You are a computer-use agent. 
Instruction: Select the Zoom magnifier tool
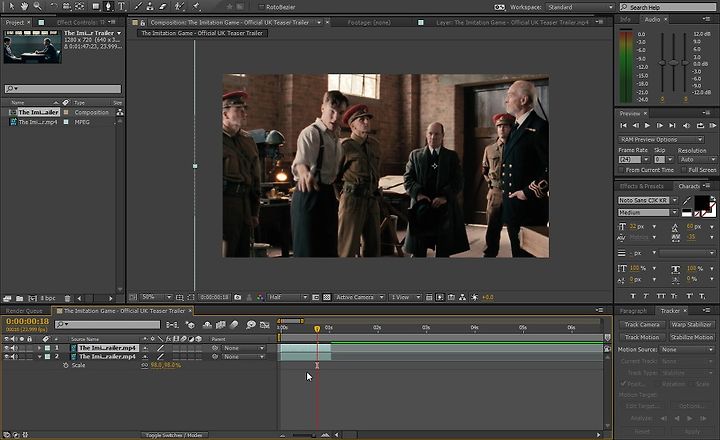[x=37, y=6]
